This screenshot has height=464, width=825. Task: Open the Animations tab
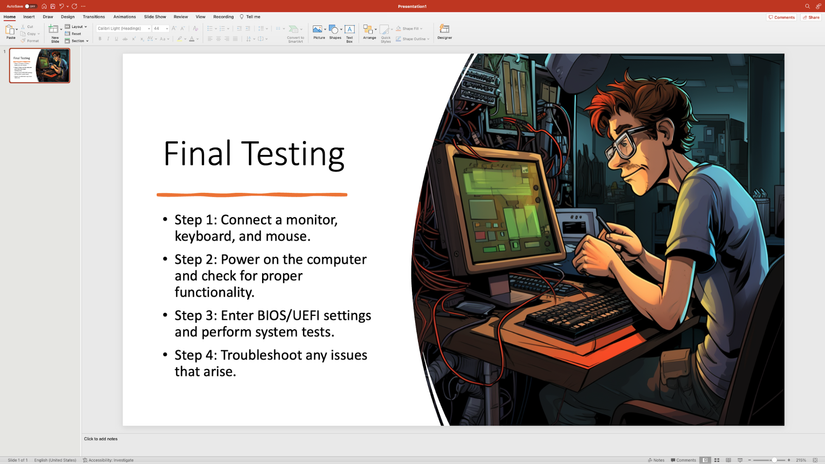[x=125, y=17]
